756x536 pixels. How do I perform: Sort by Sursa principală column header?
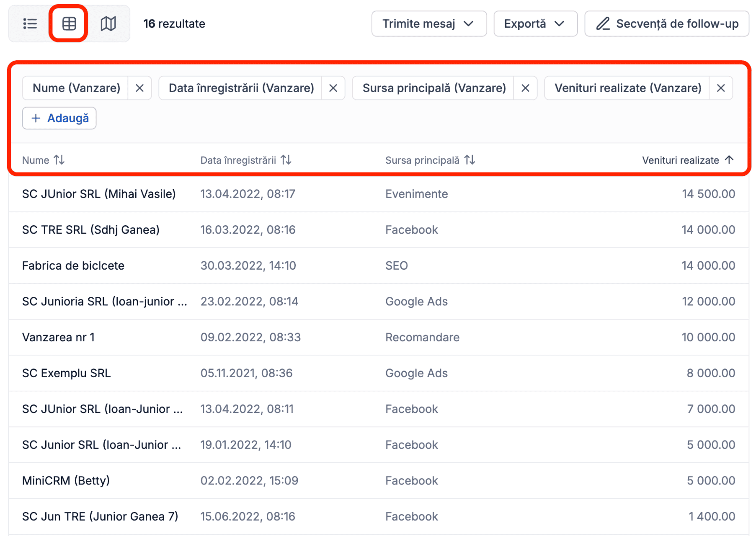click(430, 160)
